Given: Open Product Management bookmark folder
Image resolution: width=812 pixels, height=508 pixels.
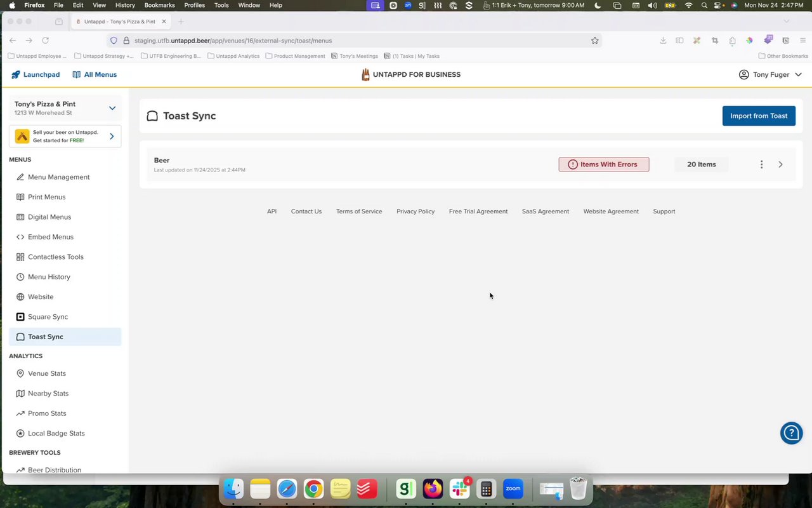Looking at the screenshot, I should [295, 56].
